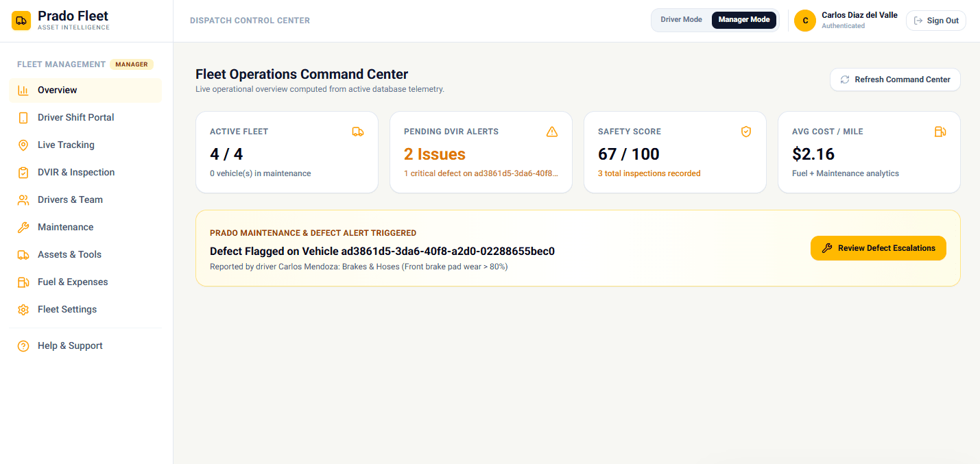
Task: Select Manager Mode
Action: click(744, 20)
